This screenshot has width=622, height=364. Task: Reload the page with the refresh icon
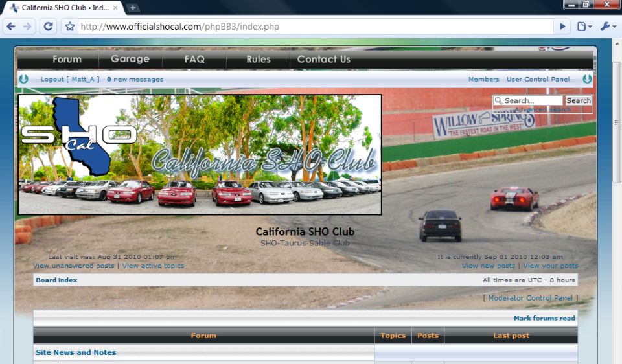point(49,27)
